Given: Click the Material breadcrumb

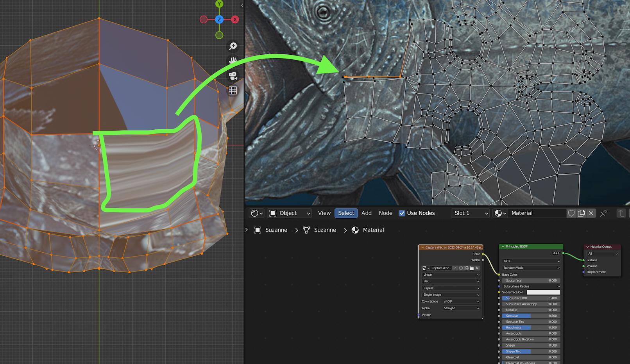Looking at the screenshot, I should tap(368, 230).
